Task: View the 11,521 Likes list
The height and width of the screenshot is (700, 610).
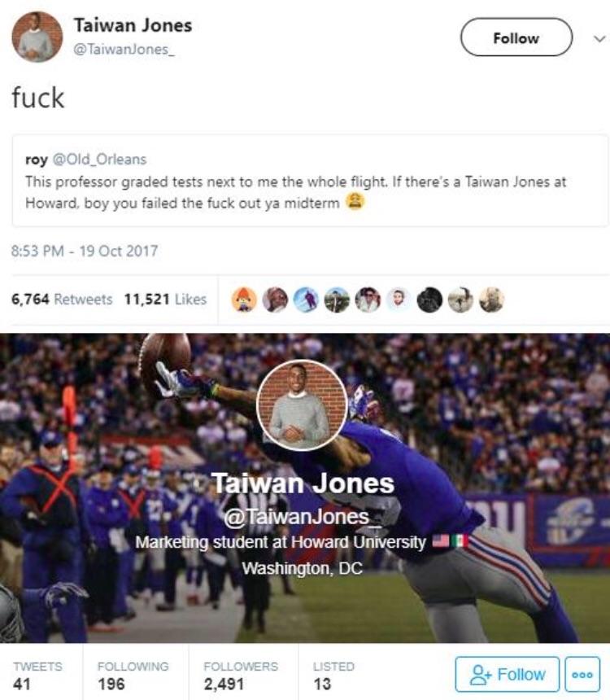Action: (x=165, y=299)
